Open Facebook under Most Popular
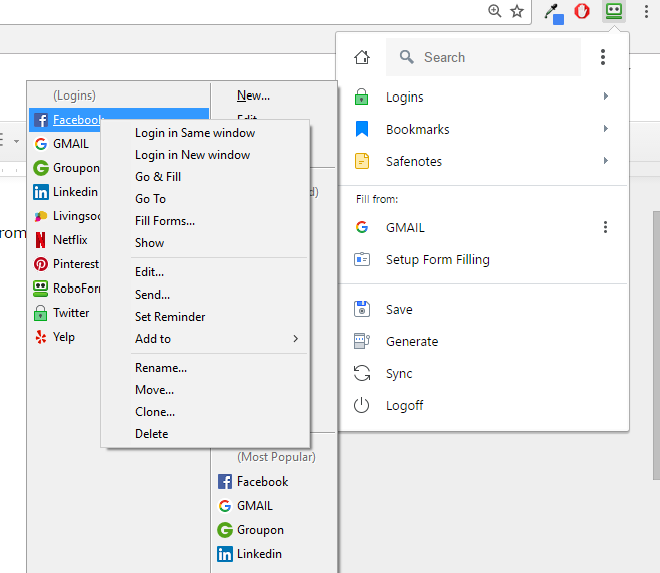This screenshot has height=573, width=660. tap(263, 482)
